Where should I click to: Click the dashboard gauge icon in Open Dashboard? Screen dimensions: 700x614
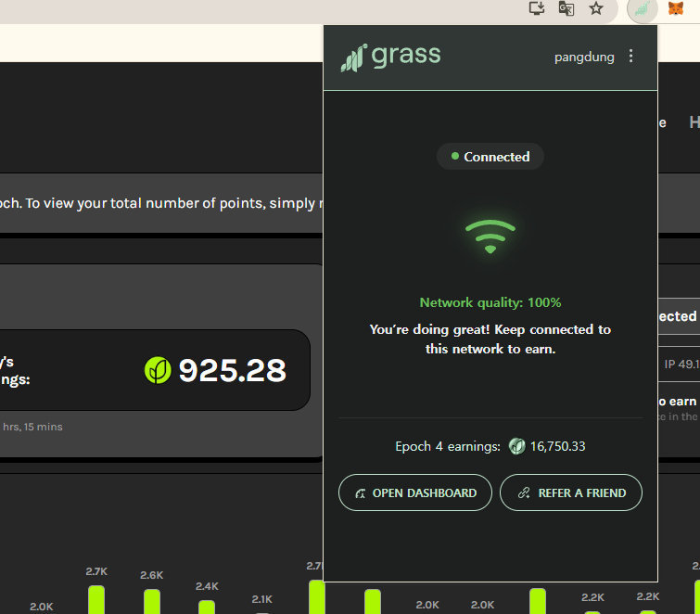[361, 493]
